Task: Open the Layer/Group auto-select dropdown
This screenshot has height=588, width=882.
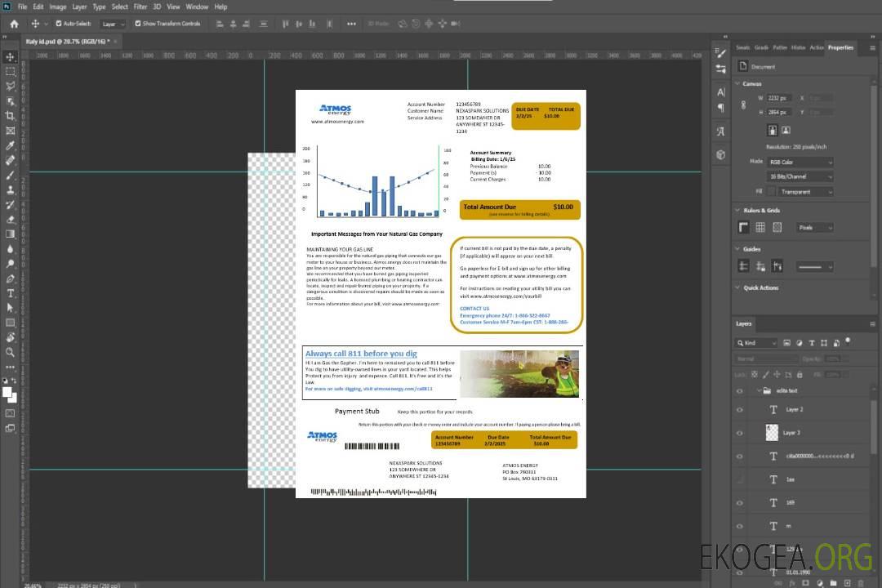Action: (113, 24)
